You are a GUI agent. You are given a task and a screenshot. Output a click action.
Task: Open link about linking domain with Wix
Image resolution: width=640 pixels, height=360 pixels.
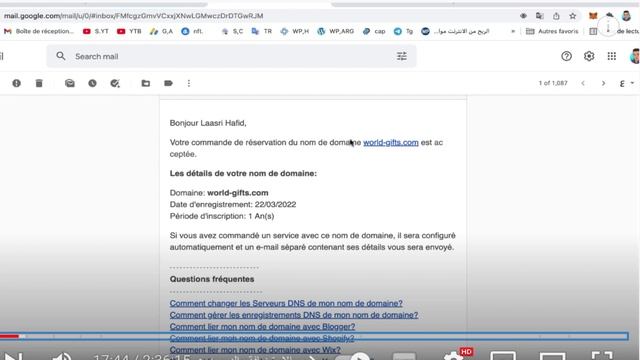point(255,350)
